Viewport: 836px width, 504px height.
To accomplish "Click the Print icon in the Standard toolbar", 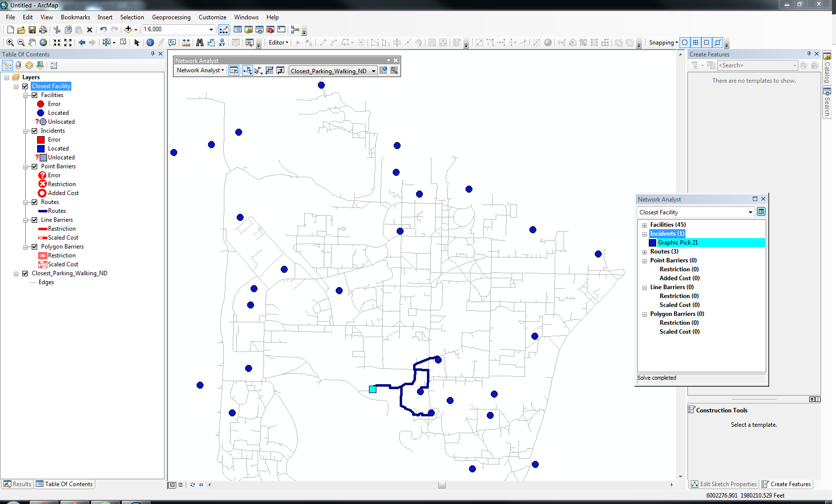I will tap(43, 30).
